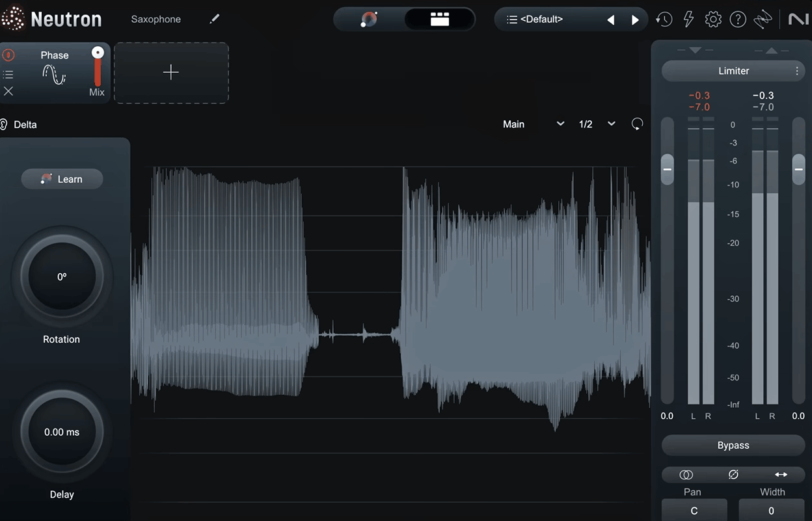Add a new module with plus slot

pyautogui.click(x=171, y=72)
